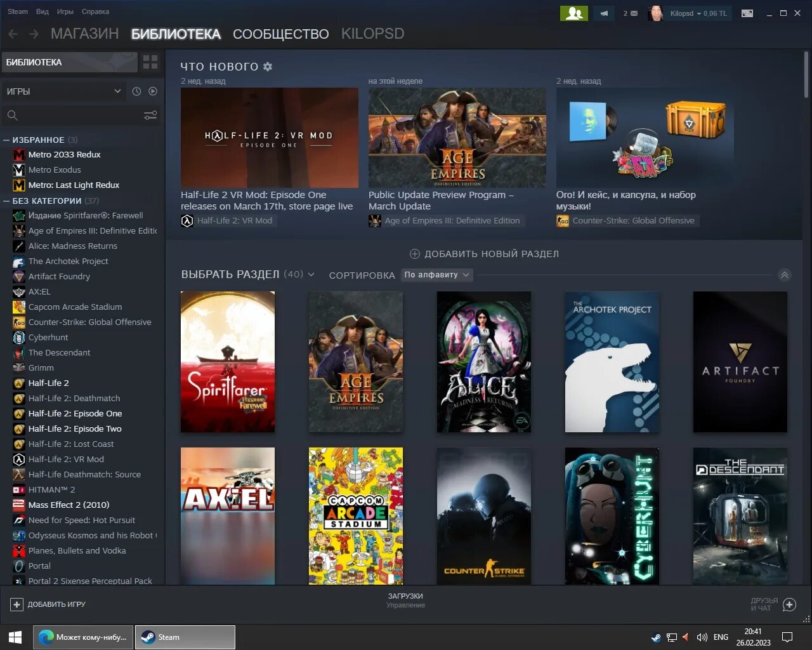Collapse the Favorites (ИЗБРАННОЕ) category
Screen dimensions: 812x650
pyautogui.click(x=6, y=140)
